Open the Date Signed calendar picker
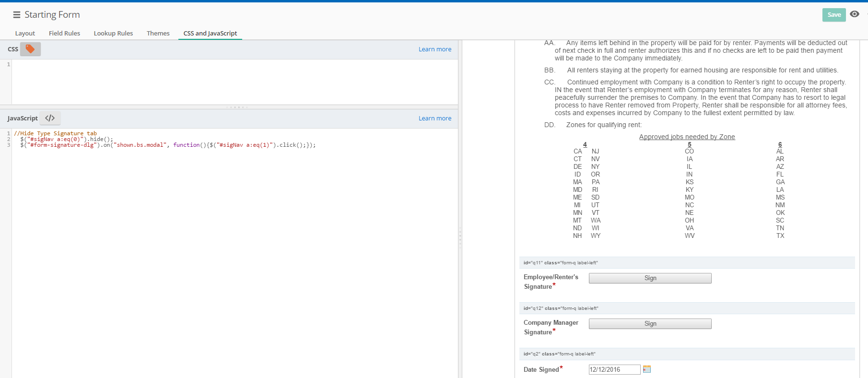Viewport: 868px width, 378px height. tap(646, 369)
